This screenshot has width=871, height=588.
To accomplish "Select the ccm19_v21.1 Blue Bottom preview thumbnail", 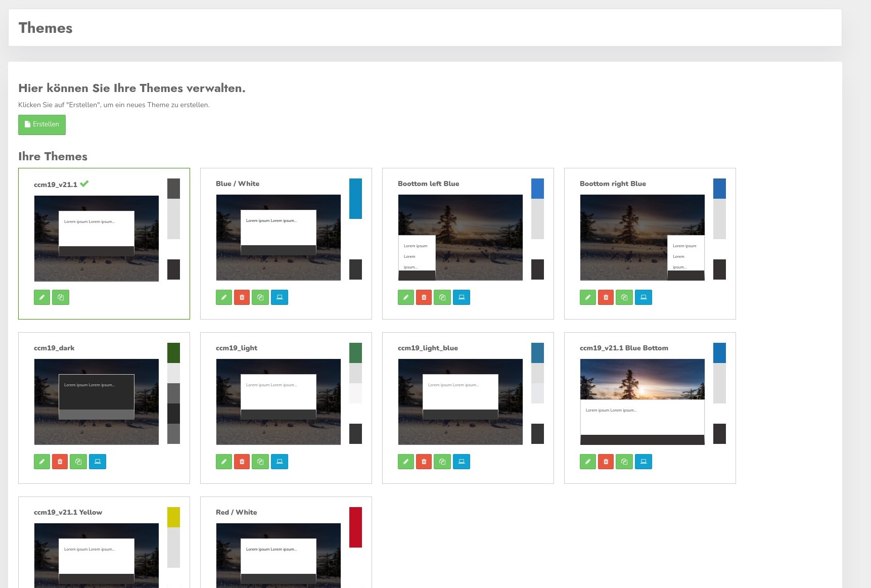I will point(642,402).
